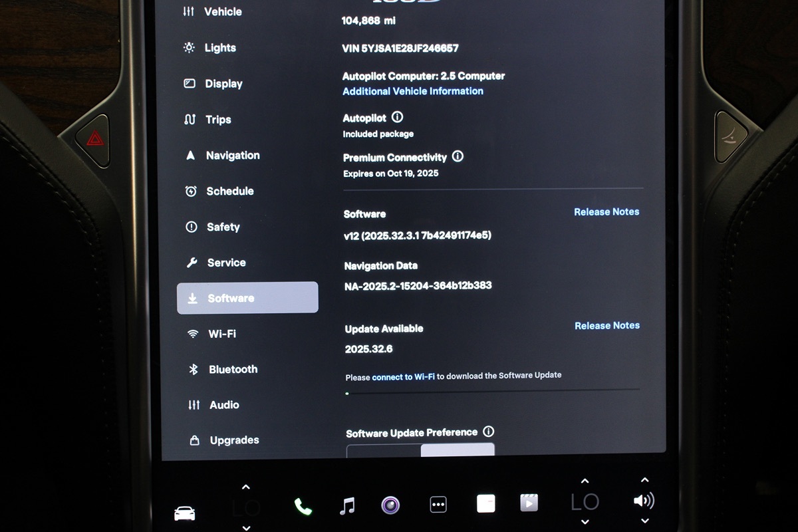The width and height of the screenshot is (798, 532).
Task: Open the Trips menu
Action: (x=207, y=120)
